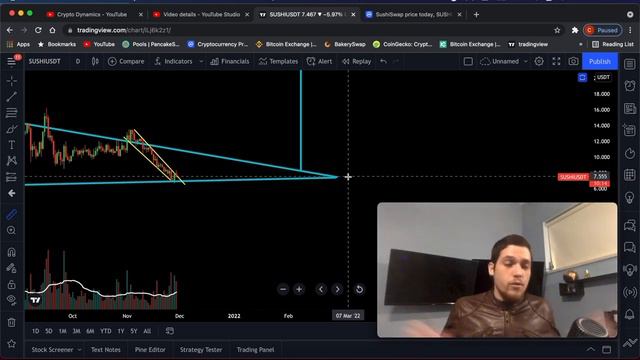Expand the favorite indicators dropdown arrow
640x360 pixels.
click(x=201, y=61)
